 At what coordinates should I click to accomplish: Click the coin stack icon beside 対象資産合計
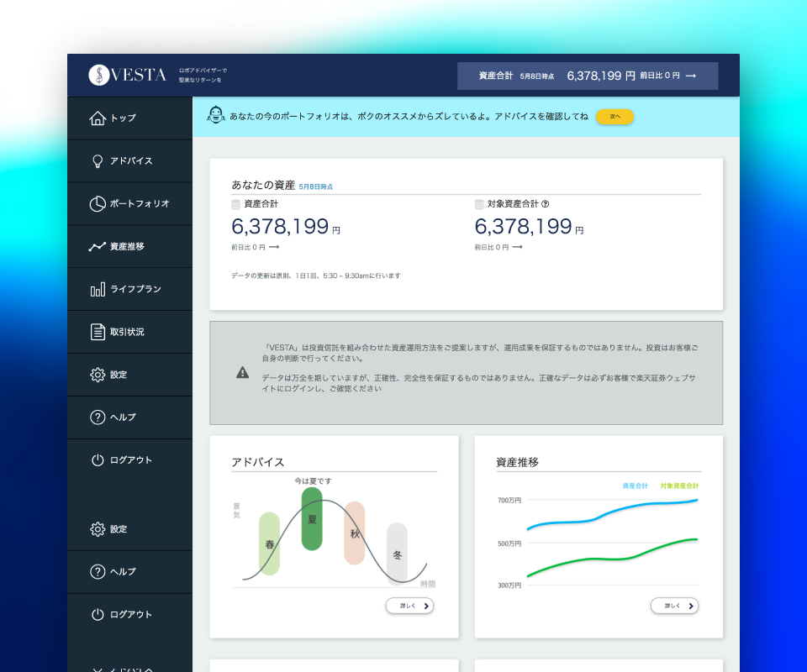coord(479,205)
